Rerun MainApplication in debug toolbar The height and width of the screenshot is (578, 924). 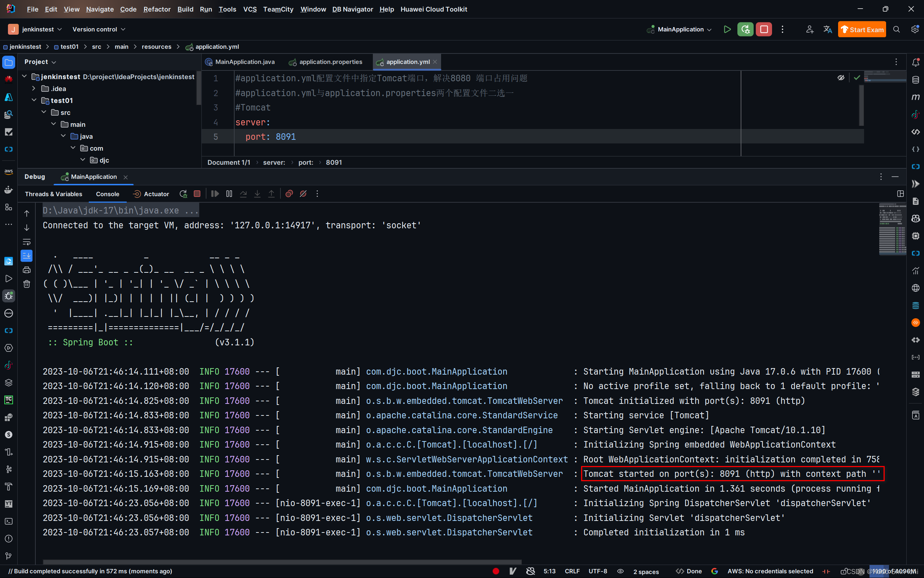(183, 194)
